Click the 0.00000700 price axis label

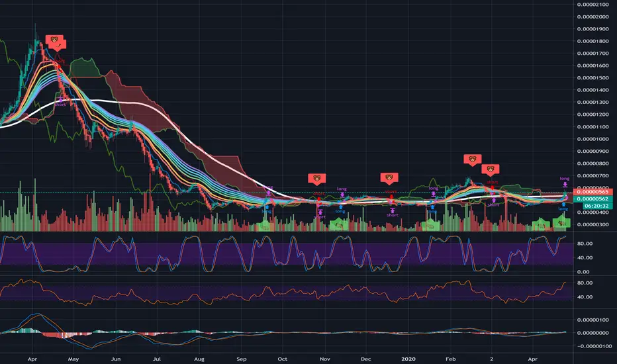tap(593, 176)
